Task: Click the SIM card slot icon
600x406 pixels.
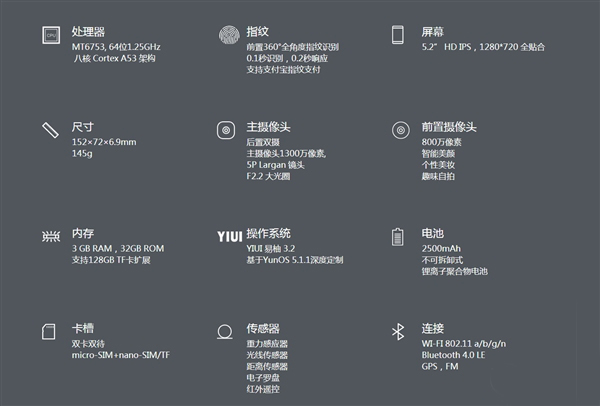Action: pyautogui.click(x=49, y=331)
